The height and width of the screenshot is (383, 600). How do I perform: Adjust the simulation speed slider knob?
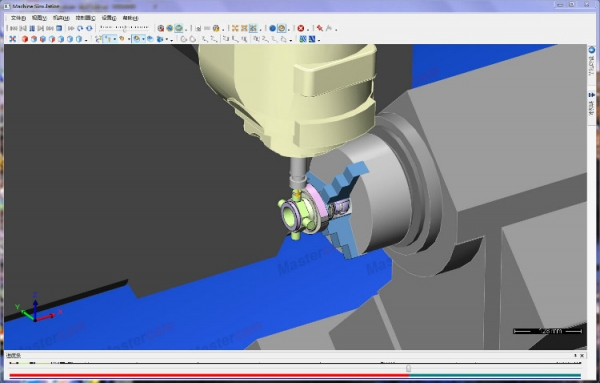click(x=125, y=30)
